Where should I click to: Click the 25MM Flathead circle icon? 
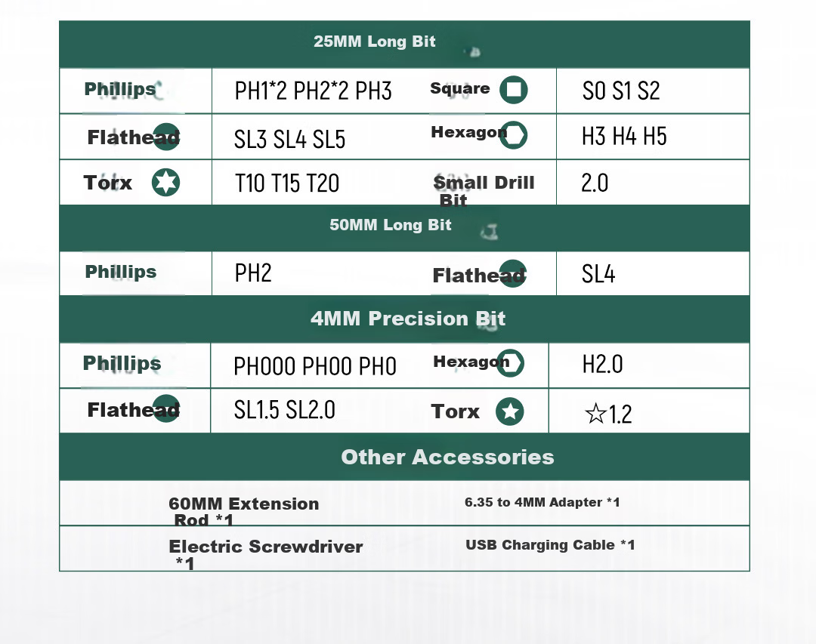[x=166, y=137]
